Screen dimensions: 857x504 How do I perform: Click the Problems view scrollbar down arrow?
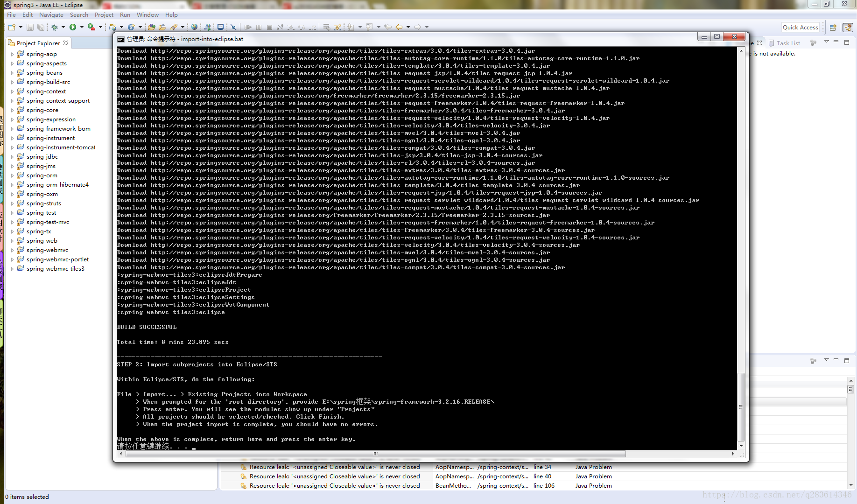click(x=851, y=485)
